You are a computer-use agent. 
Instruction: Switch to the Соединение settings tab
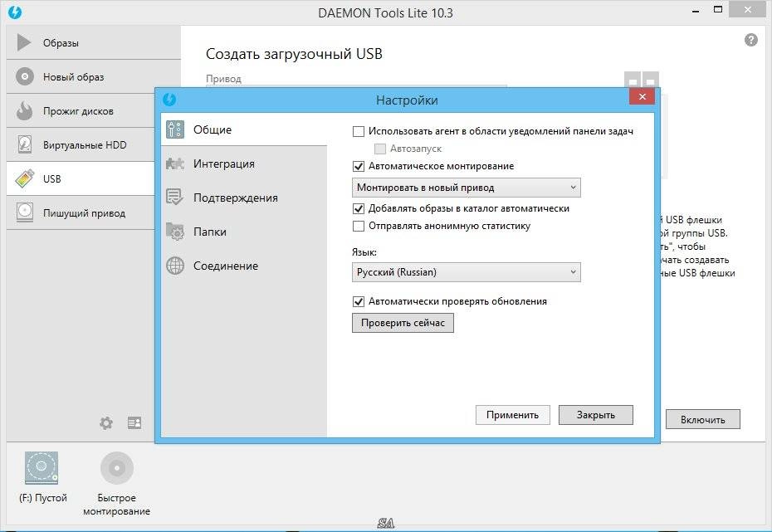[x=244, y=266]
